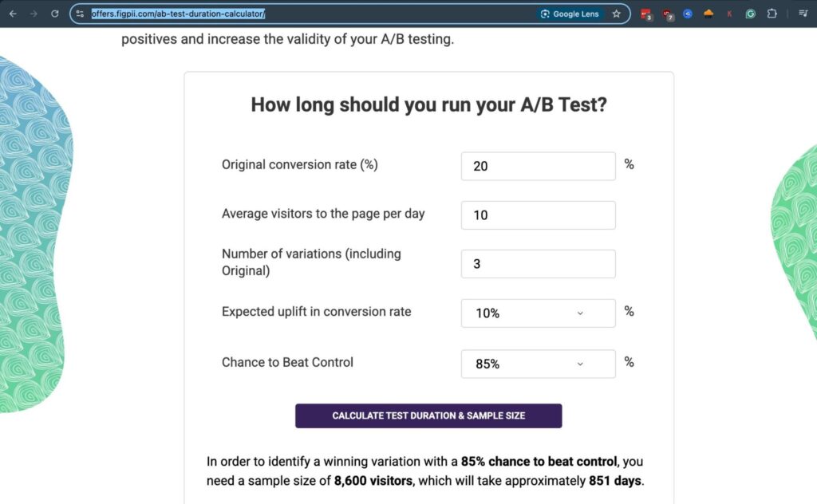Select the Original conversion rate field
Image resolution: width=817 pixels, height=504 pixels.
tap(538, 166)
